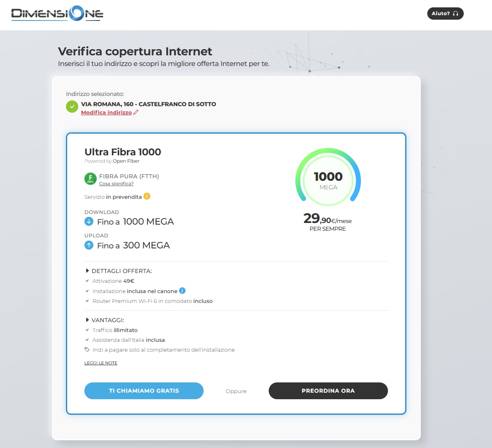Click blue info icon next to Installazione
The image size is (492, 448).
182,291
